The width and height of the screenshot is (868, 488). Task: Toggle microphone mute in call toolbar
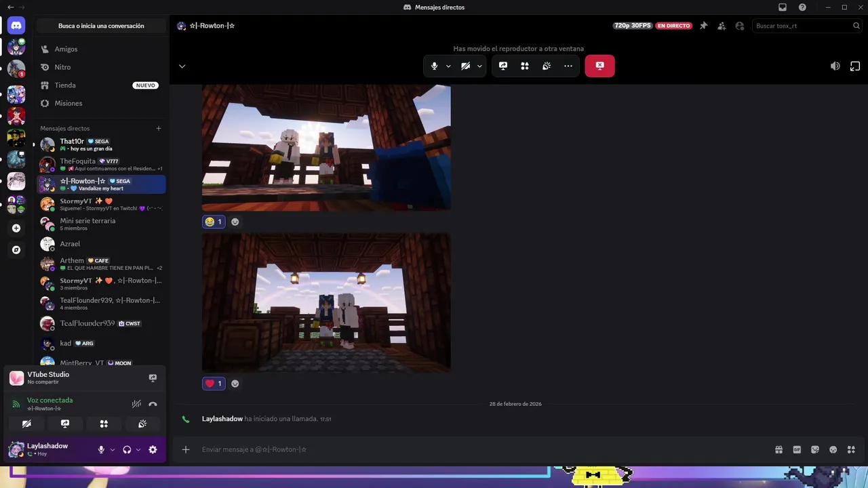point(435,66)
